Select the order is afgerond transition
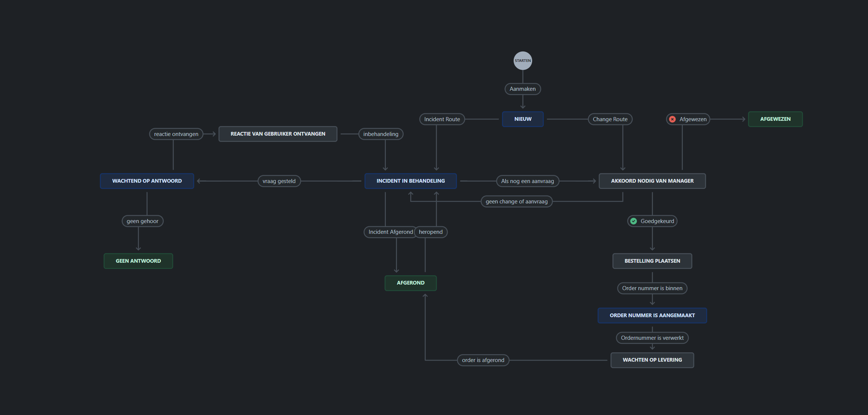Image resolution: width=868 pixels, height=415 pixels. pyautogui.click(x=483, y=360)
